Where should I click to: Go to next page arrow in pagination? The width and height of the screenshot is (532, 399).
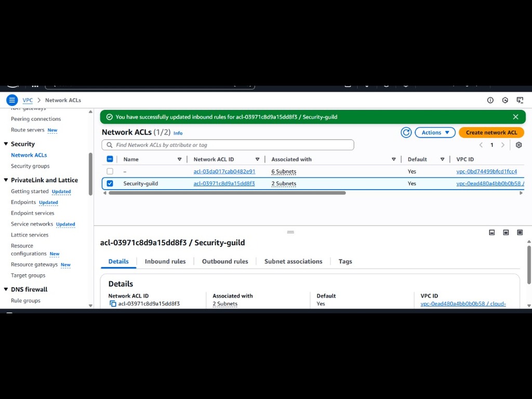point(503,145)
